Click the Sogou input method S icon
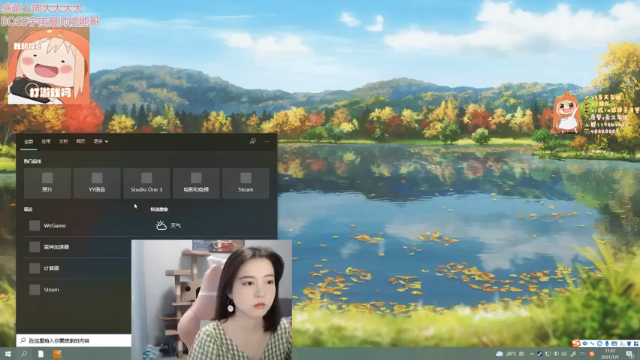 [x=576, y=343]
